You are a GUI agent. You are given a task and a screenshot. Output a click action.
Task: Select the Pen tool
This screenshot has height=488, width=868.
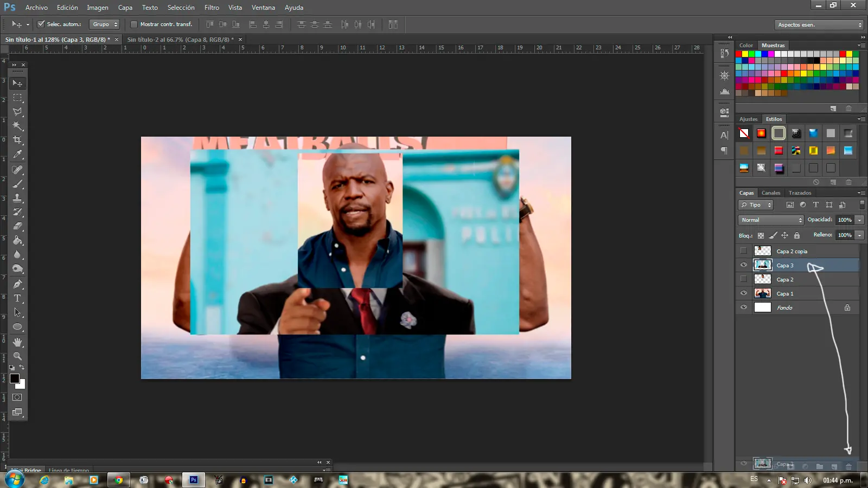point(17,284)
